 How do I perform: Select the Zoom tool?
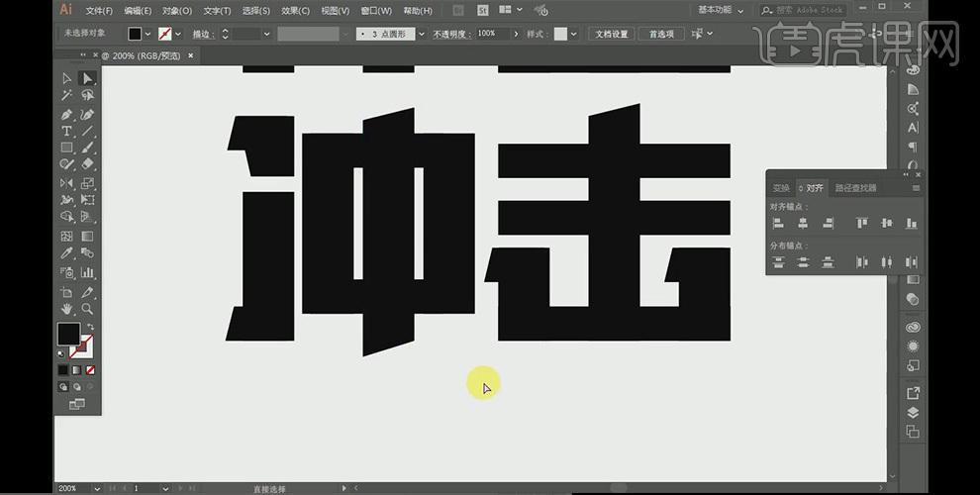pos(87,309)
